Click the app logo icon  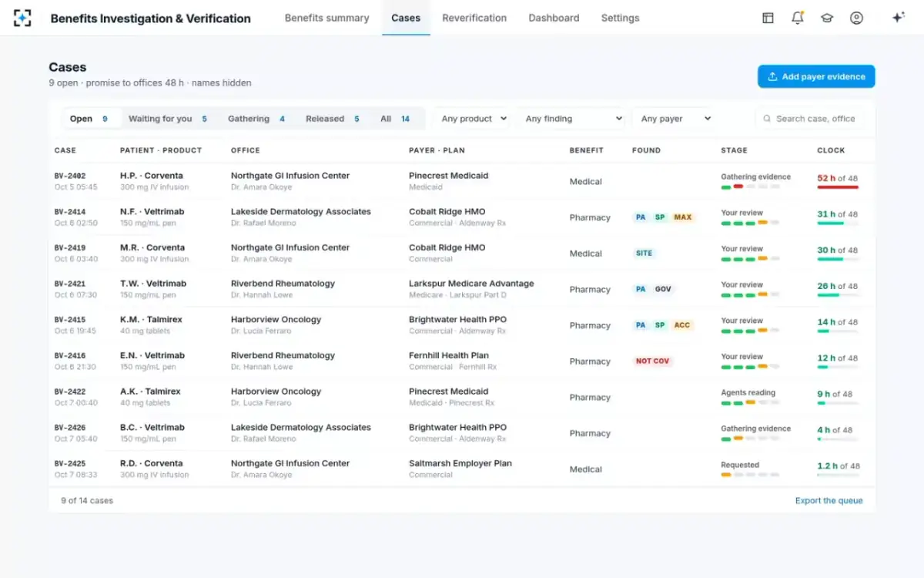[23, 18]
